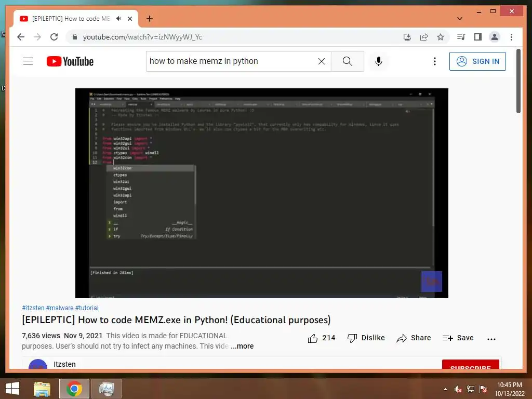Expand description with ...more

242,346
